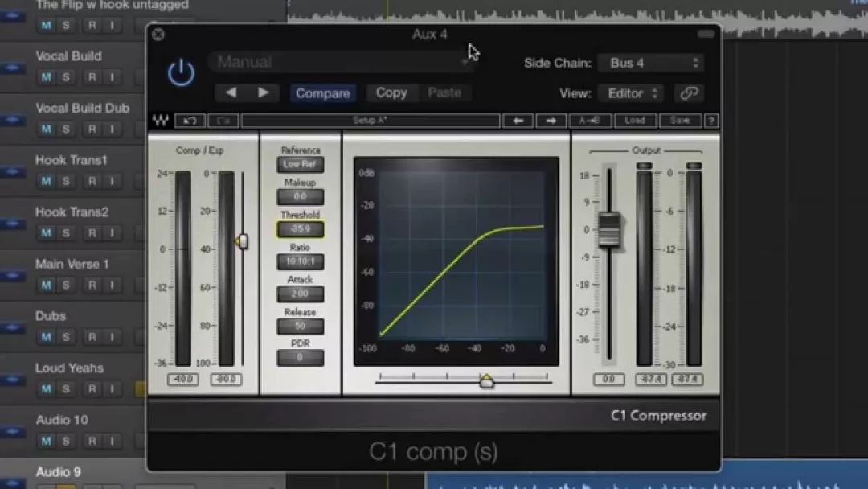Click the Release value field

300,327
